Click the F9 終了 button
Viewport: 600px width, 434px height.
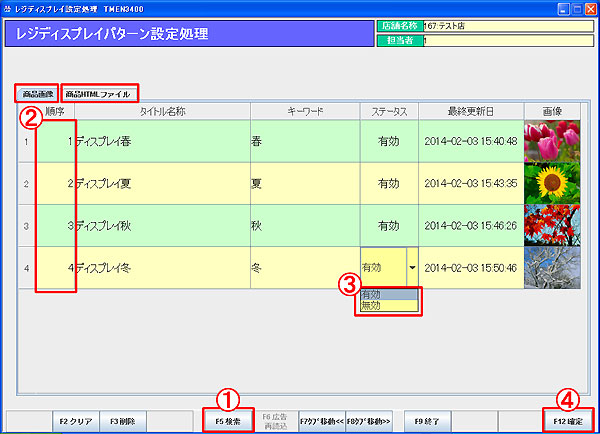click(428, 421)
